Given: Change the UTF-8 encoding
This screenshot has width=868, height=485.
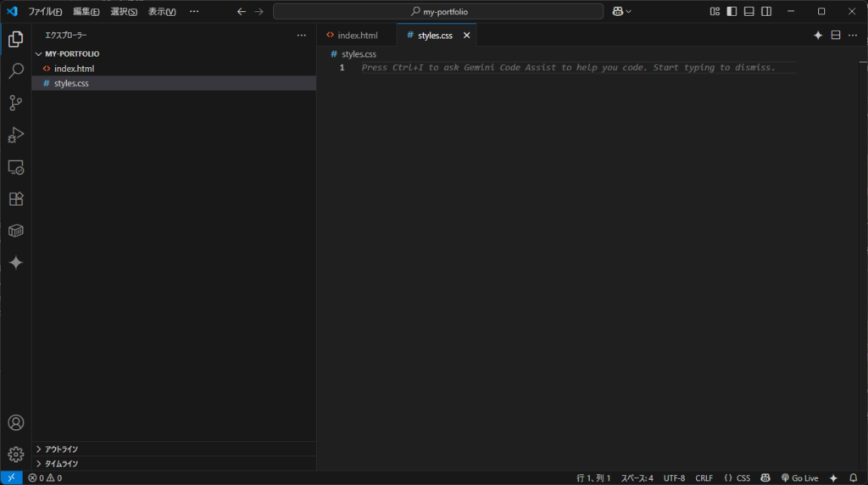Looking at the screenshot, I should coord(674,478).
